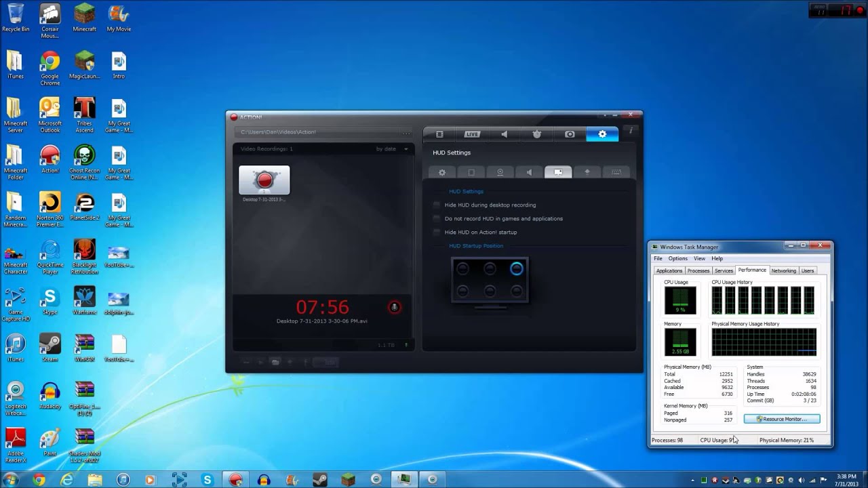Switch to the Networking tab
868x488 pixels.
point(783,270)
